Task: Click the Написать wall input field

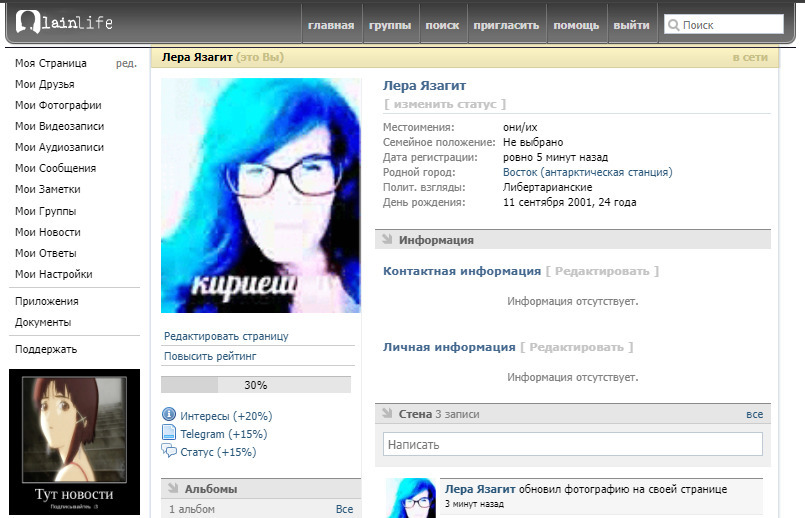Action: [572, 444]
